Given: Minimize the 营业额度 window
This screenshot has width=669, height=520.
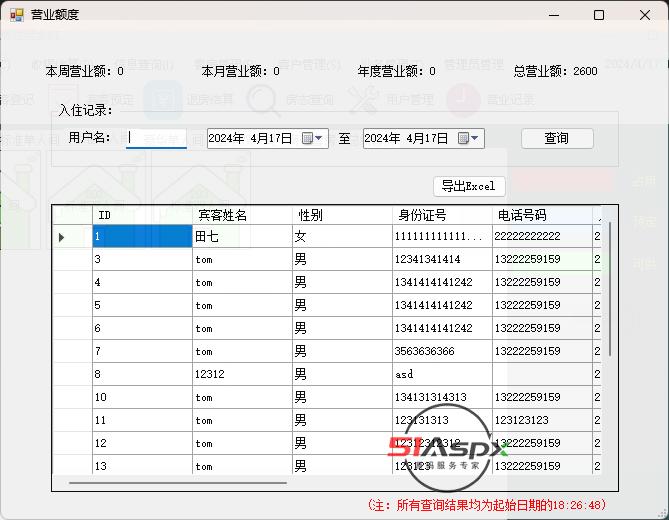Looking at the screenshot, I should coord(553,15).
